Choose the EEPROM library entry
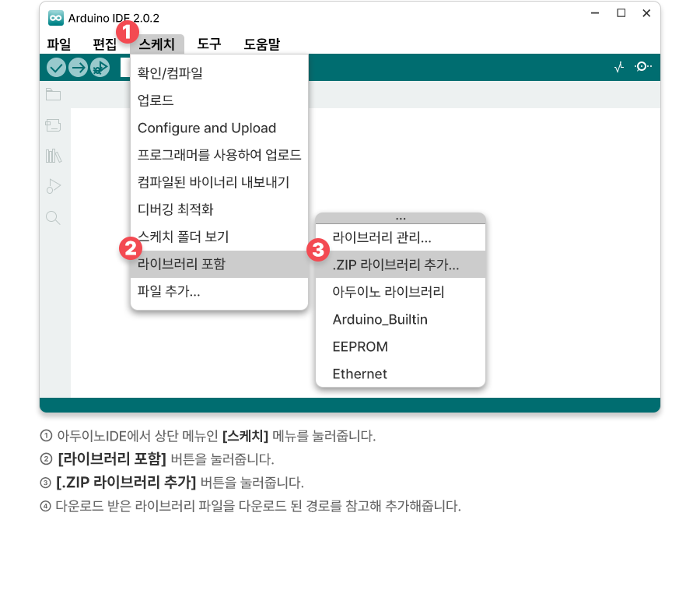700x590 pixels. point(360,346)
